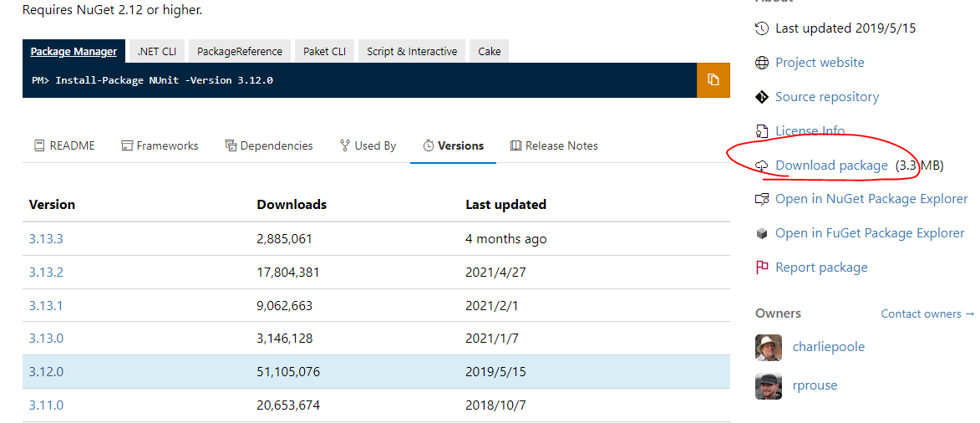Click the NuGet Package Explorer icon
Image resolution: width=980 pixels, height=423 pixels.
point(761,199)
